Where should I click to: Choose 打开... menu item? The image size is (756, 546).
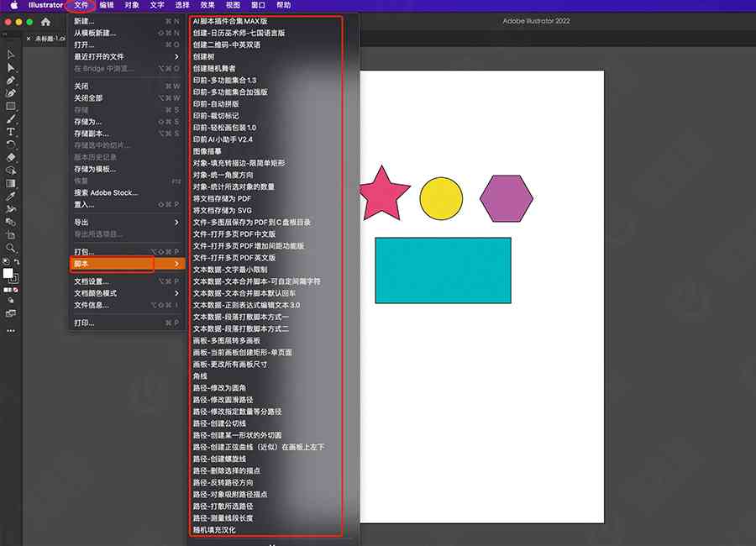coord(127,45)
